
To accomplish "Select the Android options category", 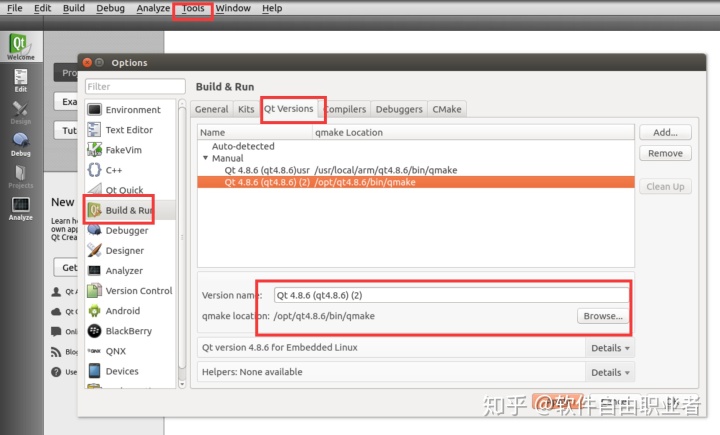I will pos(130,311).
